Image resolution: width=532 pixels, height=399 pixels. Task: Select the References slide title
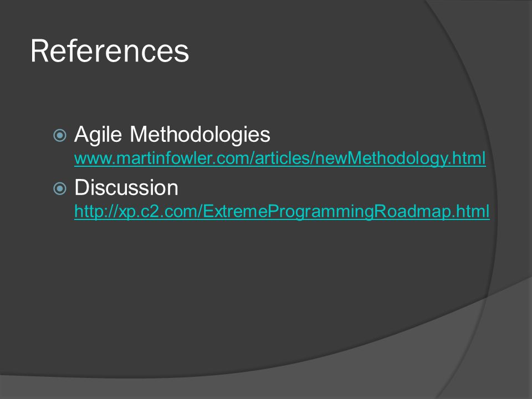pos(110,51)
